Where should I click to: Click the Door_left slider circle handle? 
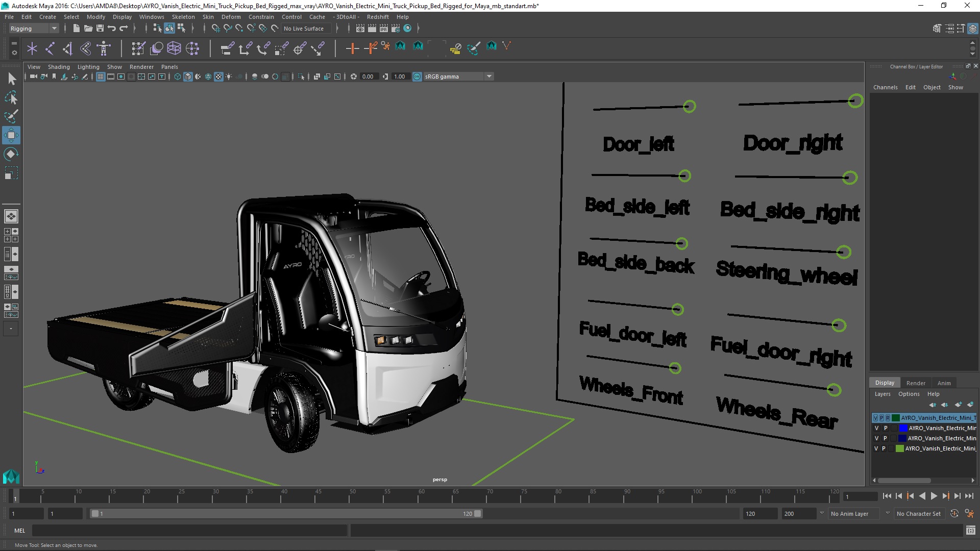tap(689, 106)
